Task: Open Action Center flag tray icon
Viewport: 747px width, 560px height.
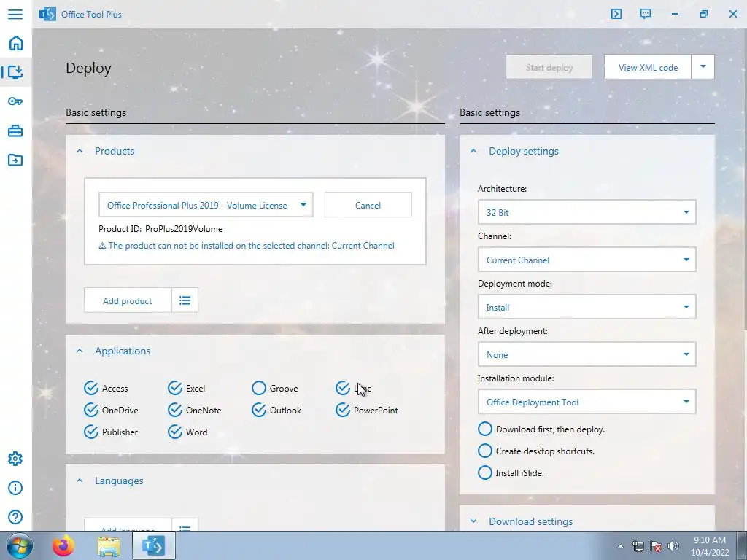Action: (x=656, y=546)
